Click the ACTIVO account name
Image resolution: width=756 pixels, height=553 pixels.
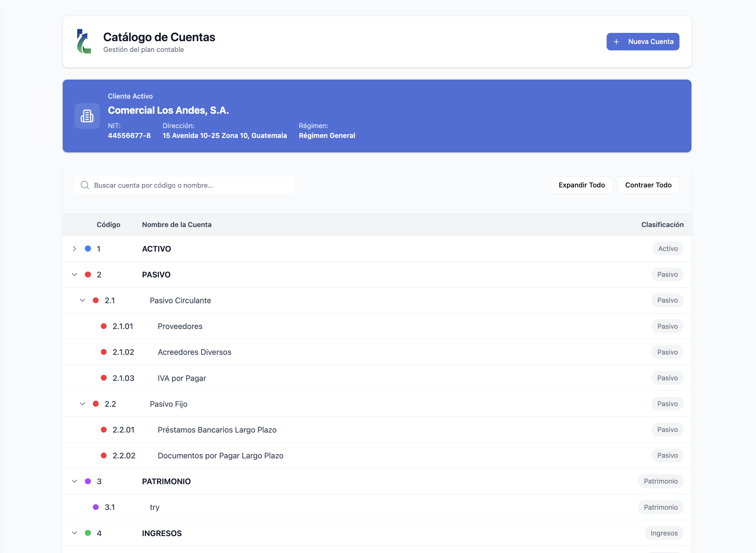[156, 249]
